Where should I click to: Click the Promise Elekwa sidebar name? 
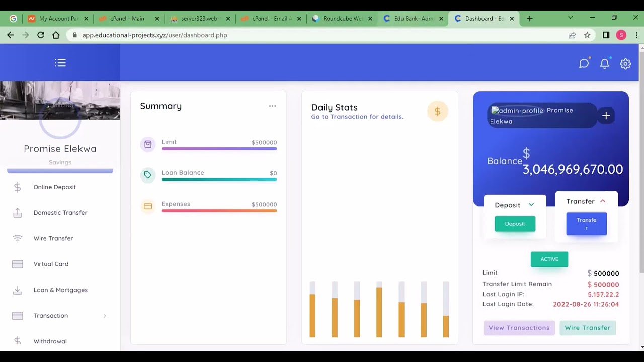click(60, 149)
